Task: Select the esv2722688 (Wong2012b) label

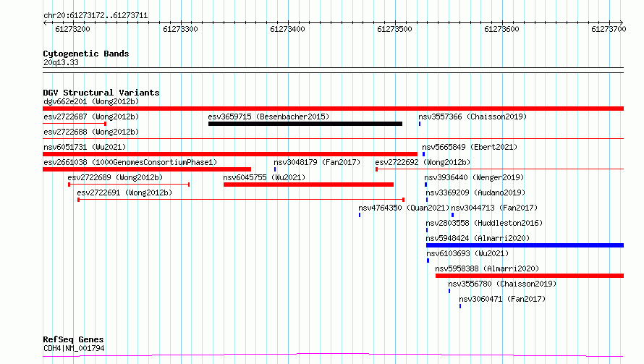Action: (91, 132)
